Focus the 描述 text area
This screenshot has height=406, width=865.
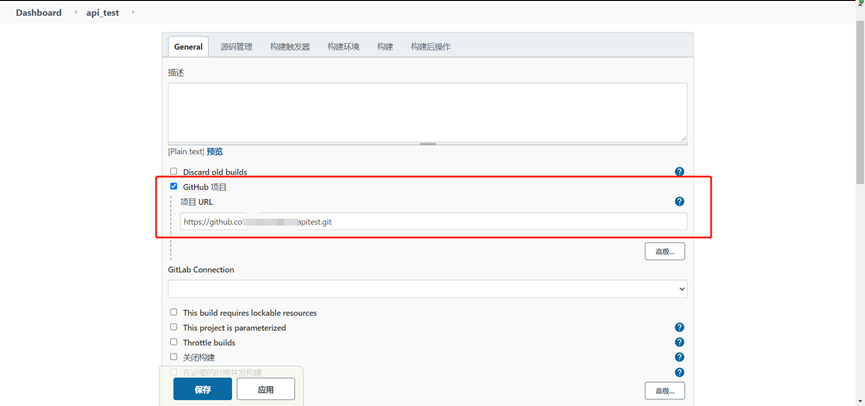click(x=428, y=112)
